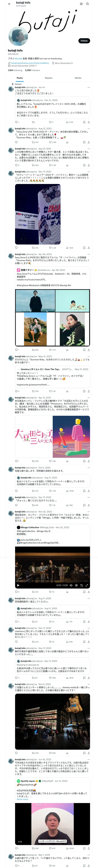Bookmark the Sexy Zone Live Tour post
This screenshot has height=868, width=98.
click(84, 142)
